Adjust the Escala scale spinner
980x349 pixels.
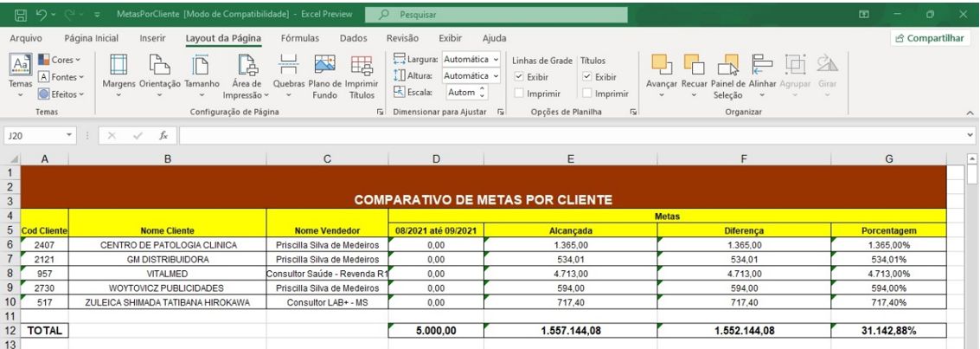(x=481, y=92)
